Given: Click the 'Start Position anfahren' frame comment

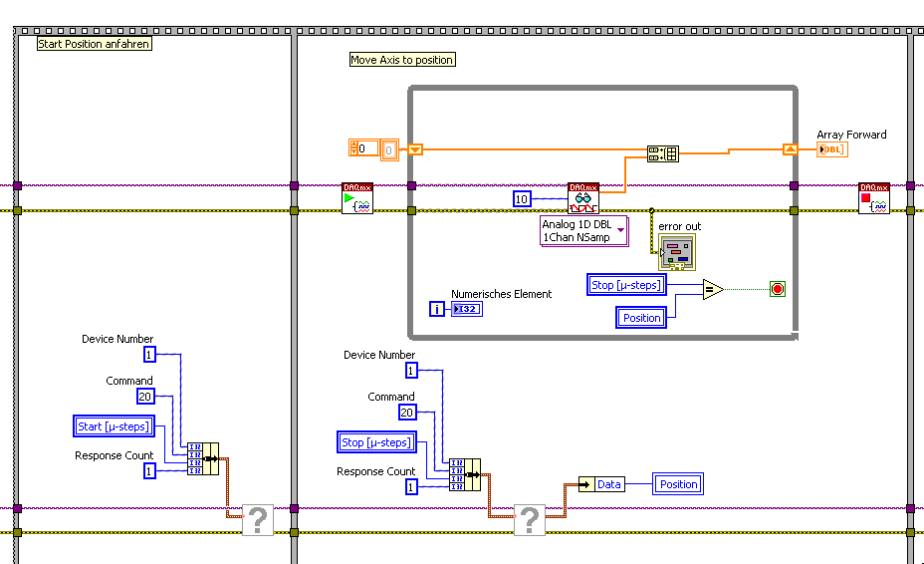Looking at the screenshot, I should coord(95,44).
